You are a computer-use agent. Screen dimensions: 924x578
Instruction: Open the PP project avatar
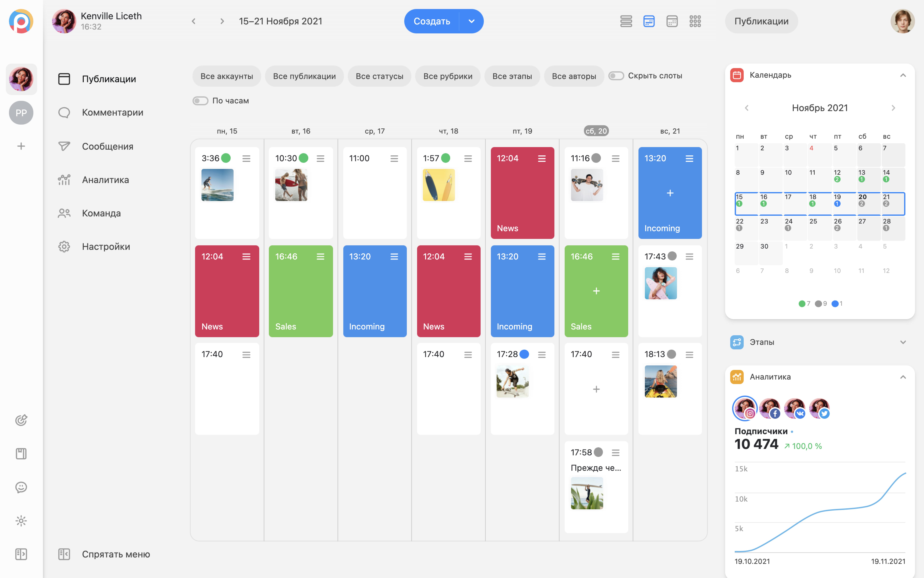point(21,113)
